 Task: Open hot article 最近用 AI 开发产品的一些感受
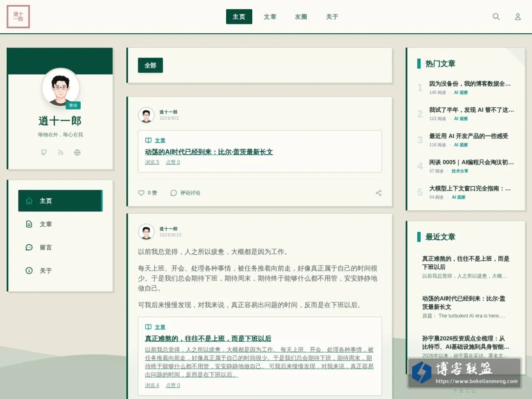pos(469,136)
